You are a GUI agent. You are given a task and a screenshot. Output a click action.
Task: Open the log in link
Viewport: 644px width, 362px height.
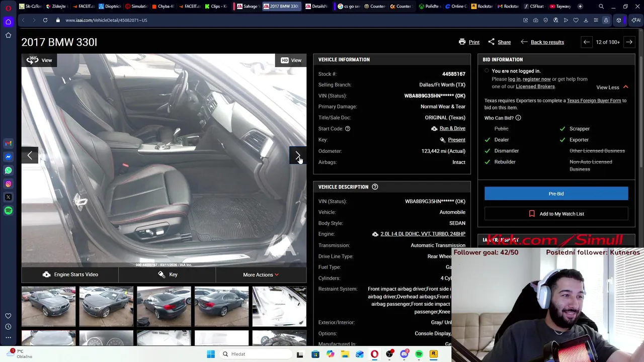pyautogui.click(x=514, y=79)
